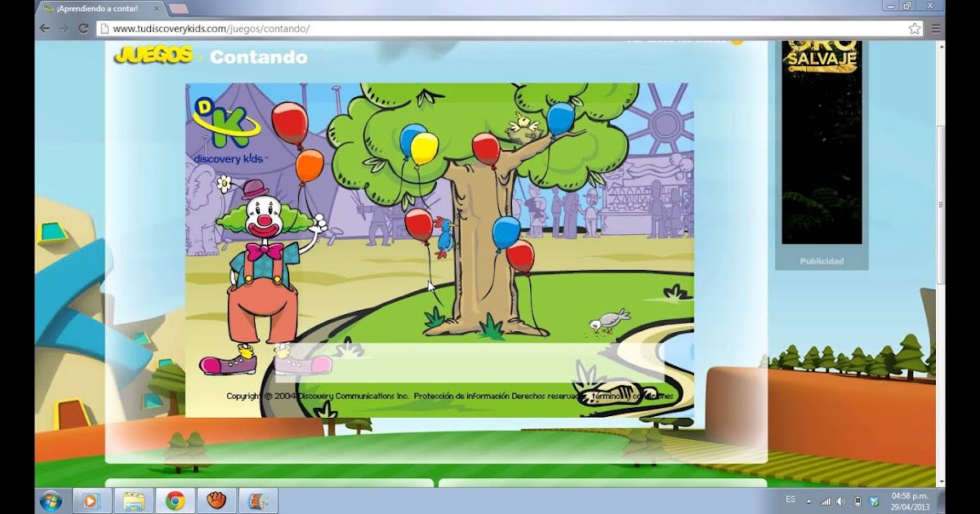Click the Chrome taskbar icon
Image resolution: width=980 pixels, height=514 pixels.
pyautogui.click(x=176, y=500)
